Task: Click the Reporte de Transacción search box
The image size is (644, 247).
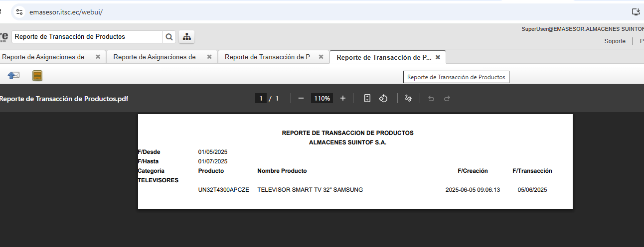Action: (x=87, y=37)
